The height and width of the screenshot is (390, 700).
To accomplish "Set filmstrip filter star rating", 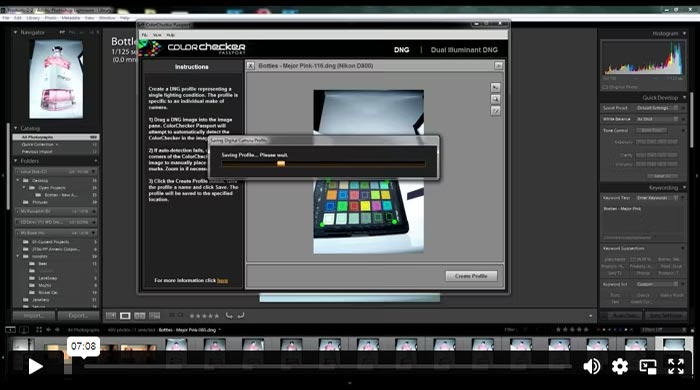I will 572,330.
